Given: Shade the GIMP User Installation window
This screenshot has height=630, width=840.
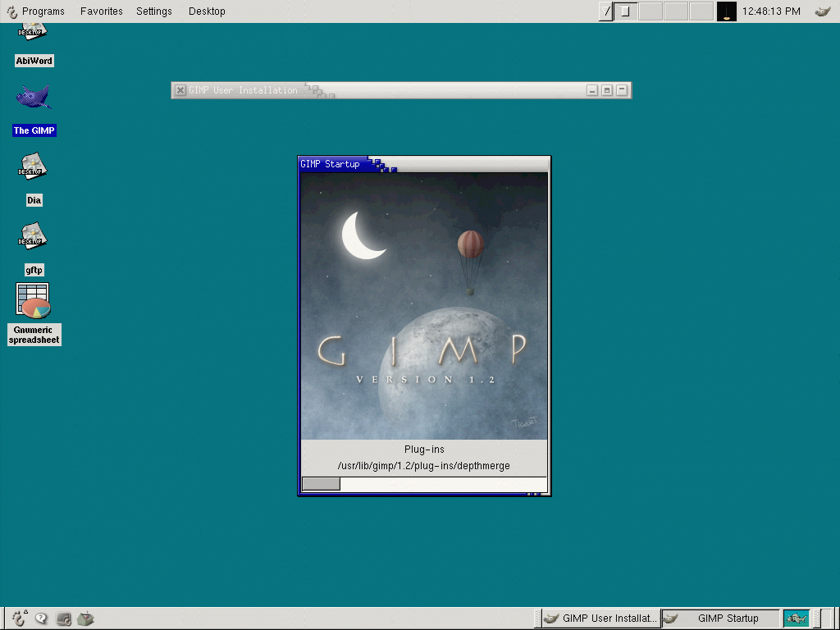Looking at the screenshot, I should [x=622, y=90].
